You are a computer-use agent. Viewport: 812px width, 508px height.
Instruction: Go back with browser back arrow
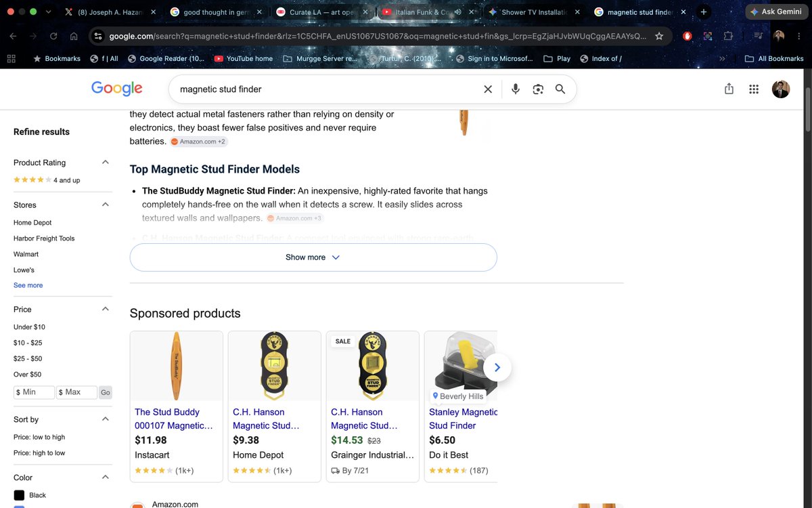pyautogui.click(x=14, y=37)
